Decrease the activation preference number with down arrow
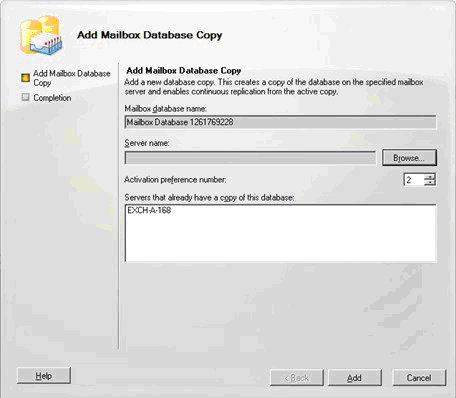The width and height of the screenshot is (456, 398). (x=430, y=183)
